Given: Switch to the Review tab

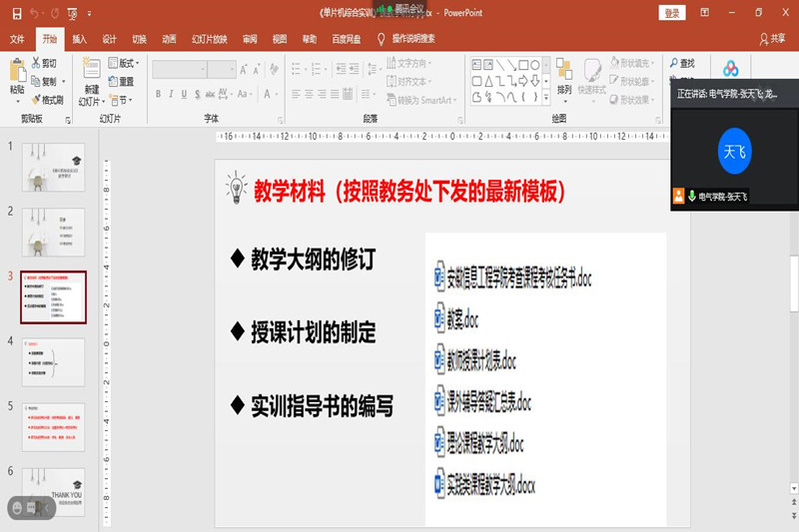Looking at the screenshot, I should [x=250, y=39].
